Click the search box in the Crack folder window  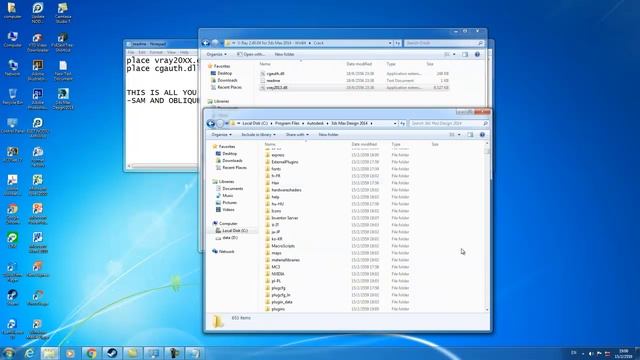444,43
